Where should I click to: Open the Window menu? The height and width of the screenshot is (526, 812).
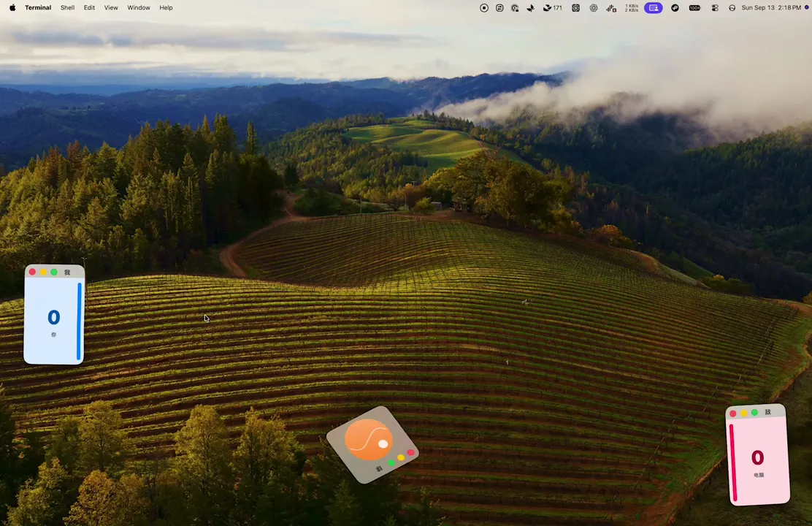(139, 8)
